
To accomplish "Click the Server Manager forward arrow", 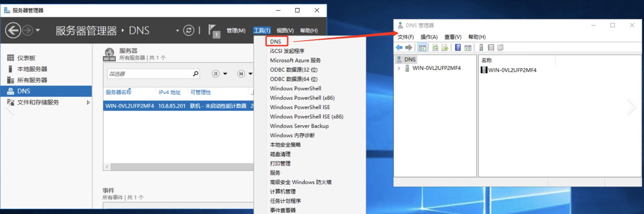I will click(28, 30).
